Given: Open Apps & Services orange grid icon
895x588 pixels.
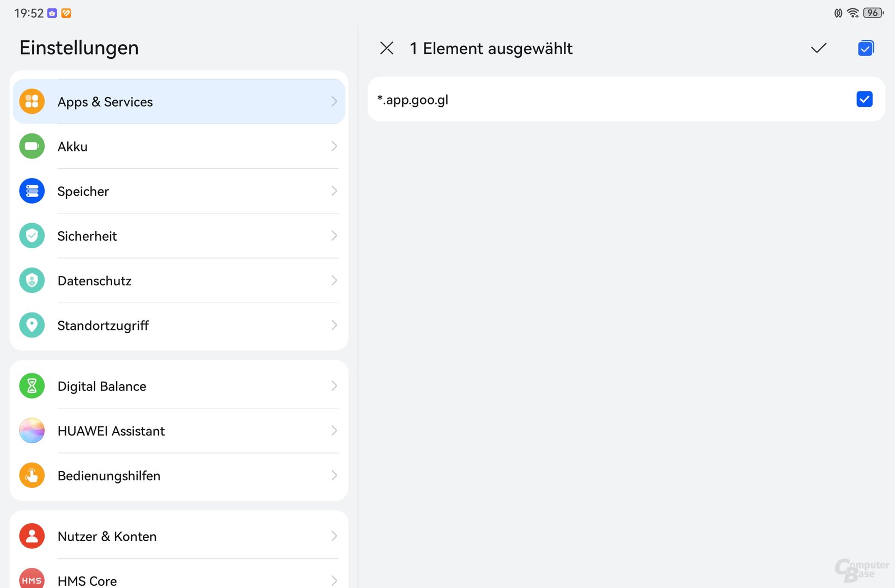Looking at the screenshot, I should click(32, 101).
